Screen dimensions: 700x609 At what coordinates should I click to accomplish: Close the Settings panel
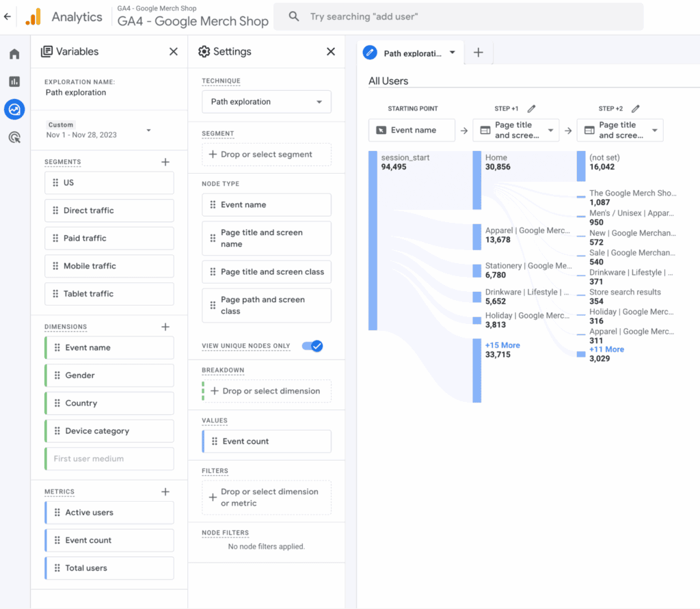point(331,52)
